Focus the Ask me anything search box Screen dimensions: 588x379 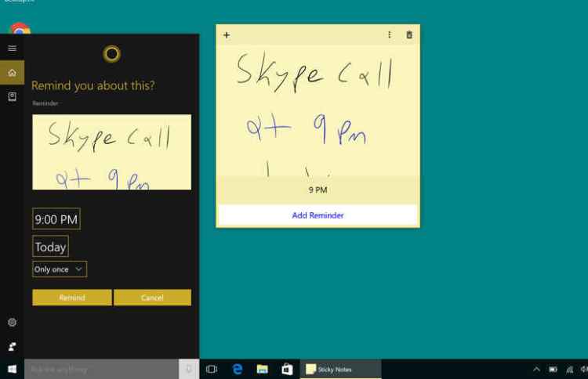tap(102, 370)
